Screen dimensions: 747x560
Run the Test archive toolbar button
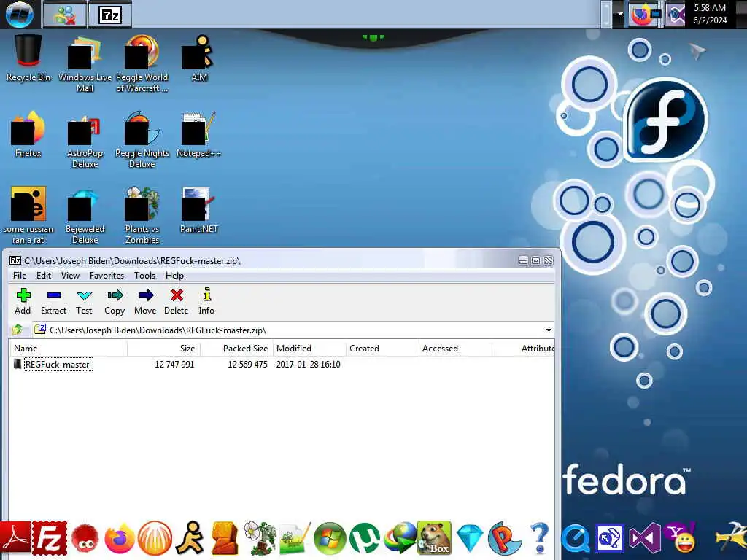(x=84, y=301)
